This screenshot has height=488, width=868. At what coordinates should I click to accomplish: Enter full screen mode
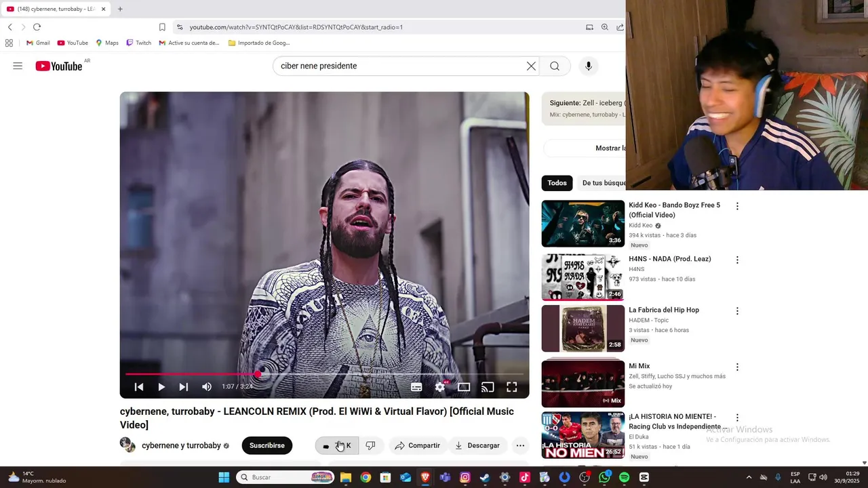point(512,387)
